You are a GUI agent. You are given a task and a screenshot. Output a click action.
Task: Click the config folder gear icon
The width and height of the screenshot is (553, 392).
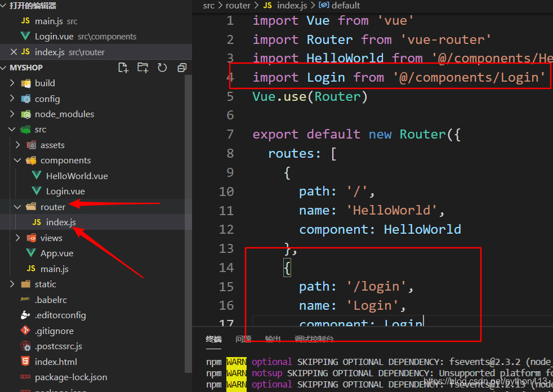[x=26, y=99]
